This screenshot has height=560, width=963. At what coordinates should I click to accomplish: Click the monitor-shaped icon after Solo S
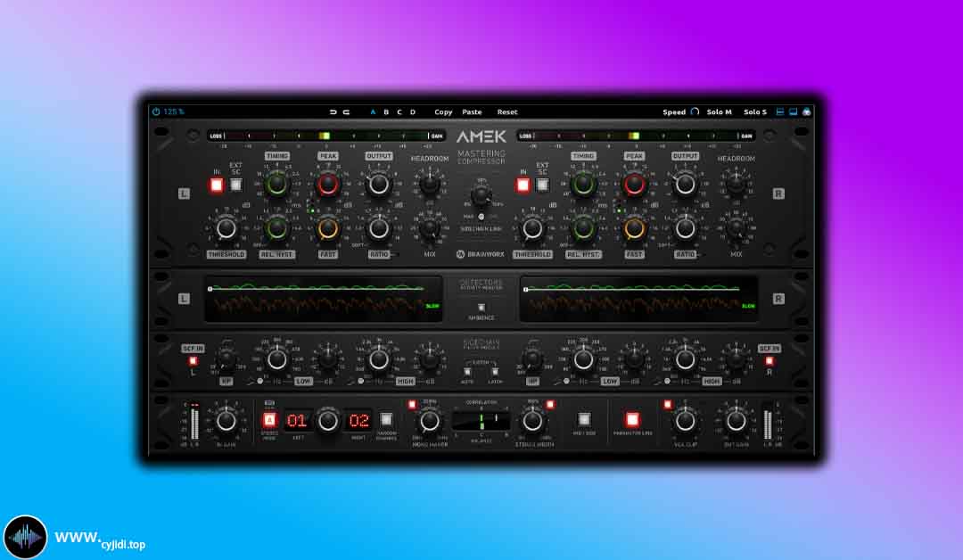click(x=794, y=111)
